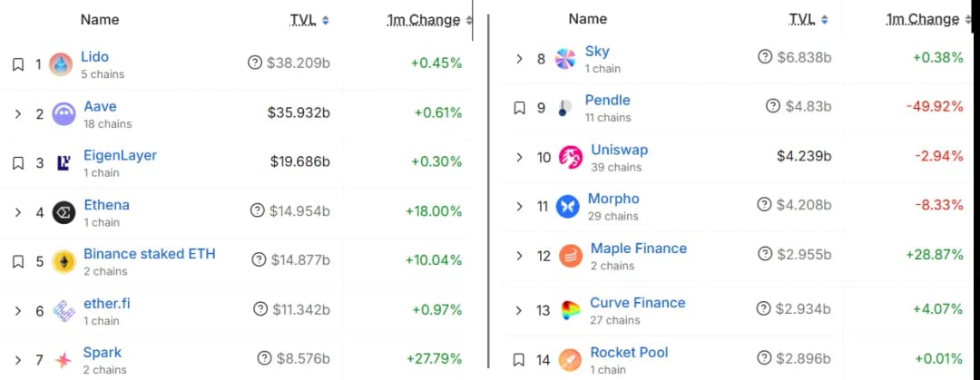Click the Uniswap unicorn logo icon
Image resolution: width=980 pixels, height=380 pixels.
[x=570, y=157]
